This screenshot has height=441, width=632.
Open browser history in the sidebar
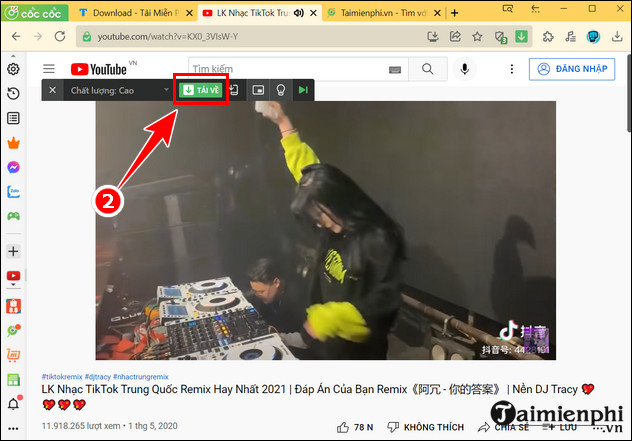14,93
